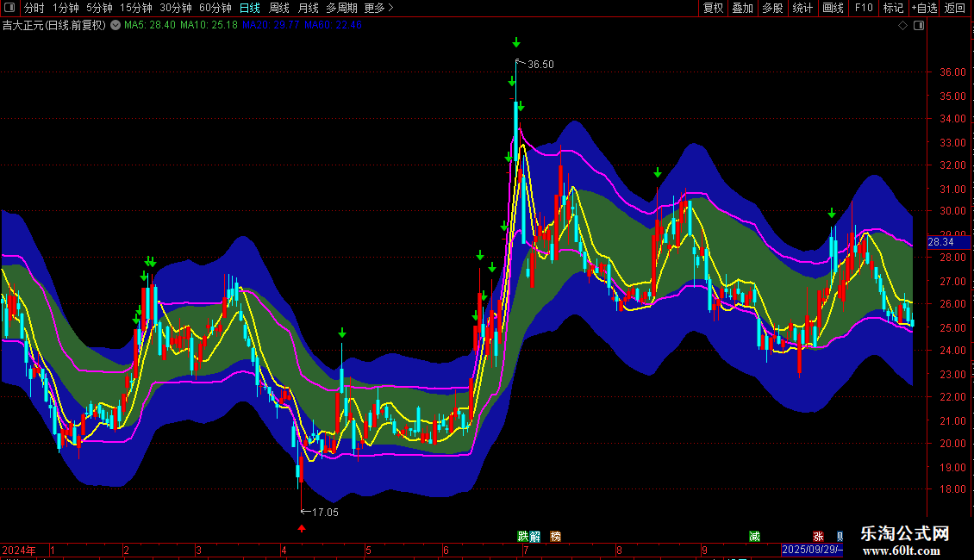Image resolution: width=974 pixels, height=560 pixels.
Task: Expand the indicator dropdown beside 吉大正元 title
Action: coord(116,26)
